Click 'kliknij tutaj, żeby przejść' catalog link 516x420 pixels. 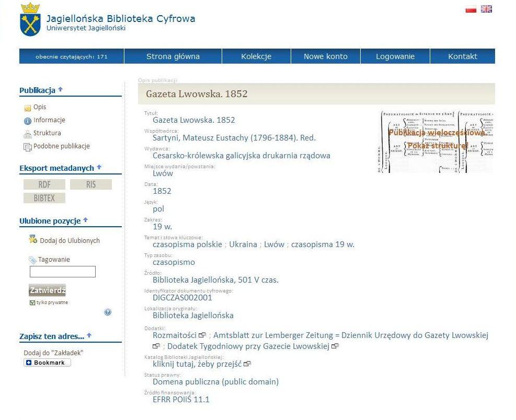pos(197,364)
